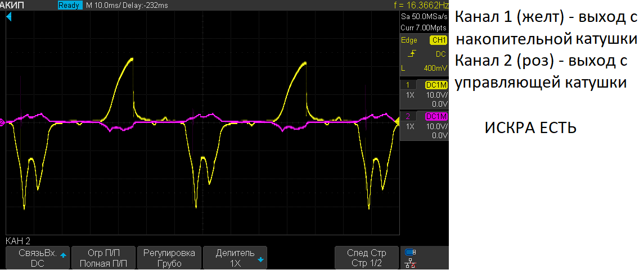Click the magenta channel 2 DC1M badge
The height and width of the screenshot is (274, 644).
pyautogui.click(x=436, y=116)
